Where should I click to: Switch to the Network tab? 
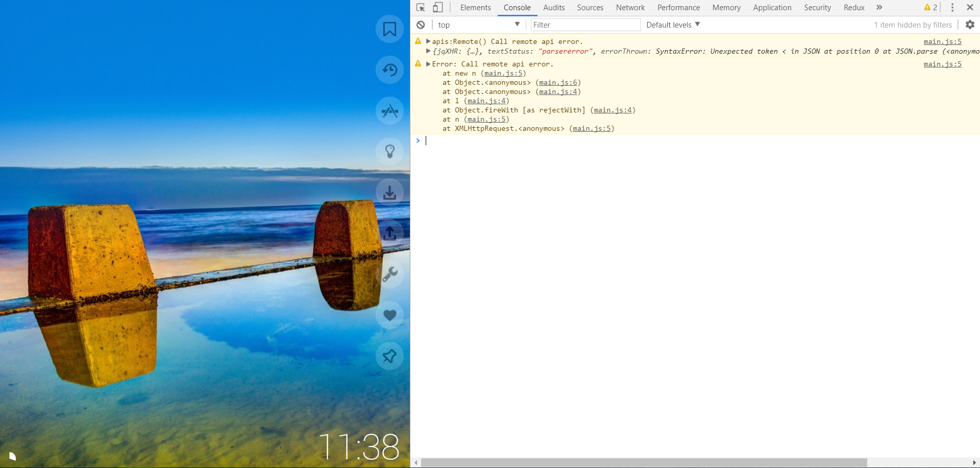pos(630,7)
